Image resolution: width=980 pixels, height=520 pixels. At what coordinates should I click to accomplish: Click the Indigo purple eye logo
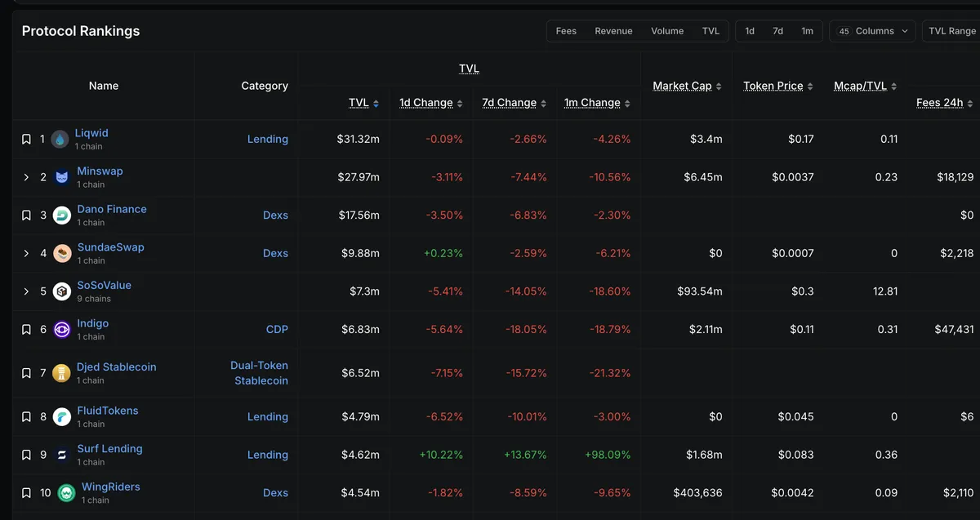click(62, 330)
